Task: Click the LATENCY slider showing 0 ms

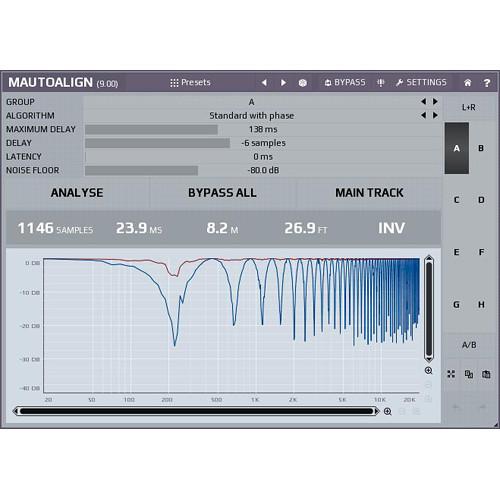Action: (x=263, y=157)
